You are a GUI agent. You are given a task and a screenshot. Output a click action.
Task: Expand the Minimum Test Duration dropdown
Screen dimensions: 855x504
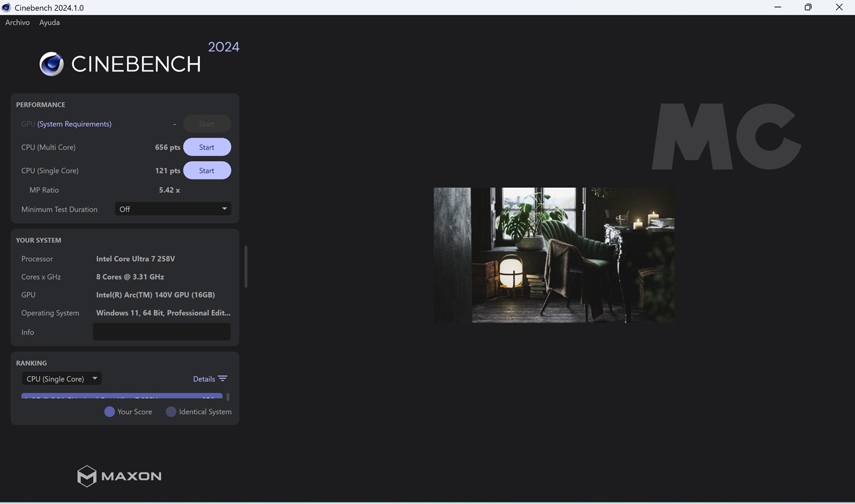pyautogui.click(x=173, y=209)
